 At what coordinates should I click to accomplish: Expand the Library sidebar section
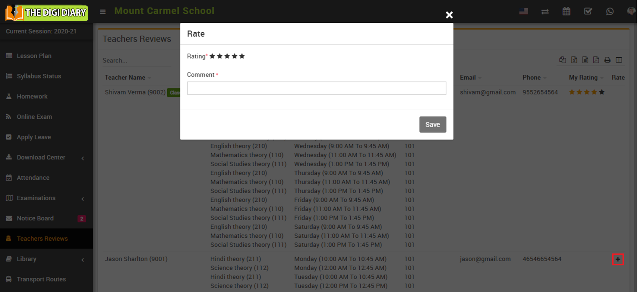[27, 259]
